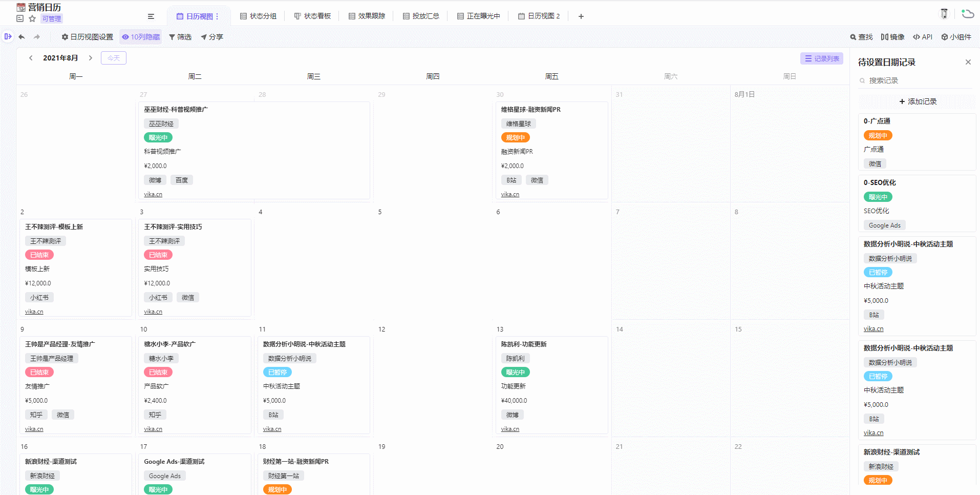Click the star favorite icon
The height and width of the screenshot is (495, 980).
point(32,19)
